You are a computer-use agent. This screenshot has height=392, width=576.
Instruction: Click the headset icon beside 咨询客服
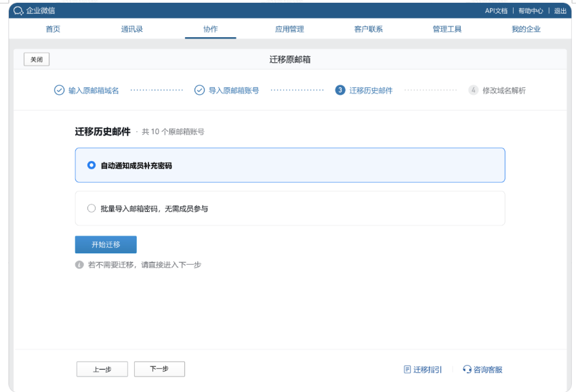tap(467, 370)
